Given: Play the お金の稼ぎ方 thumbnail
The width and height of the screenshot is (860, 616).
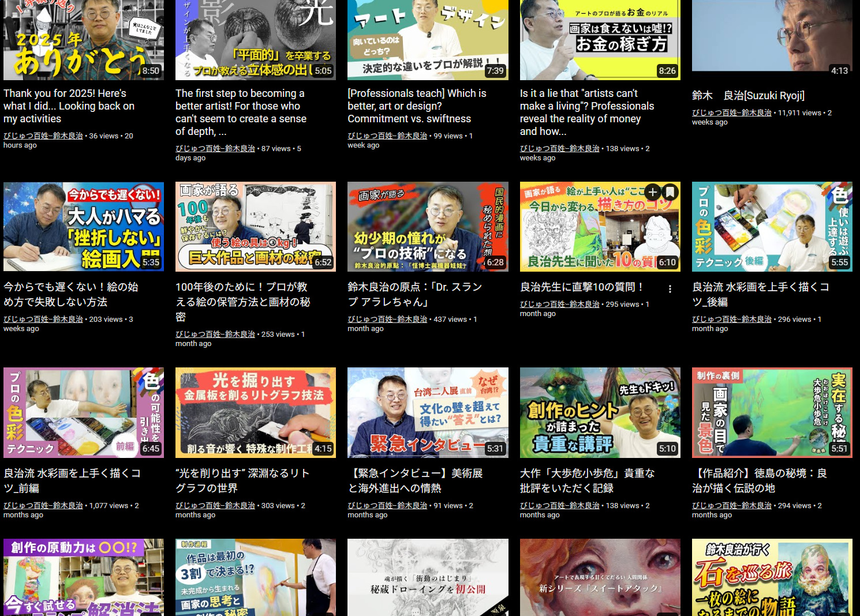Looking at the screenshot, I should [x=600, y=40].
